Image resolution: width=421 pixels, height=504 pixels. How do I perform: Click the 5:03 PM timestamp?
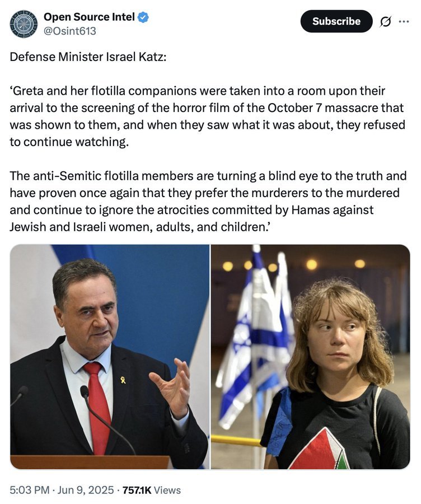pos(30,490)
